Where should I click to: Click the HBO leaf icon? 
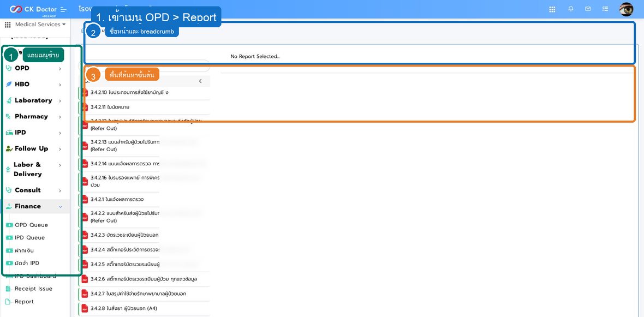point(9,84)
